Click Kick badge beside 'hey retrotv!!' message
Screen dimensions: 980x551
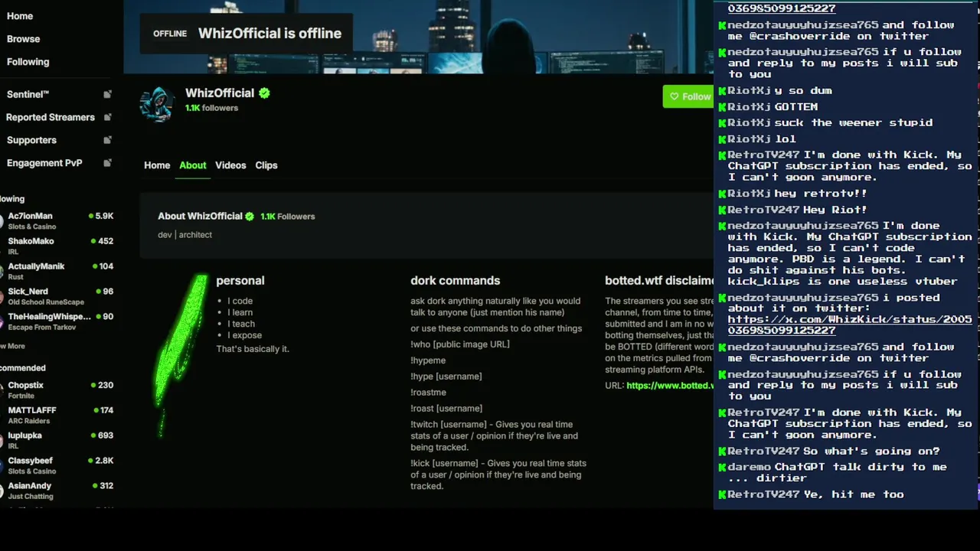click(x=721, y=194)
